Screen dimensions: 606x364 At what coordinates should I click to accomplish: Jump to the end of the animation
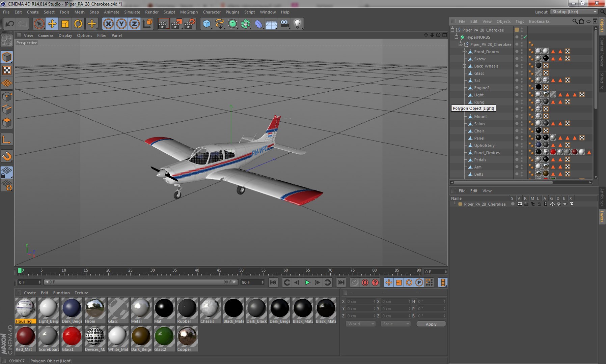(341, 282)
